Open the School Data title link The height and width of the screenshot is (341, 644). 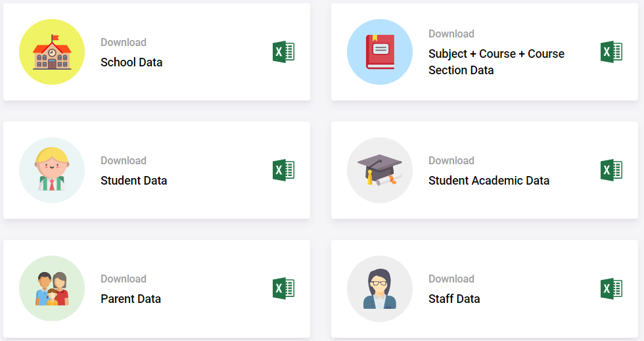[131, 62]
